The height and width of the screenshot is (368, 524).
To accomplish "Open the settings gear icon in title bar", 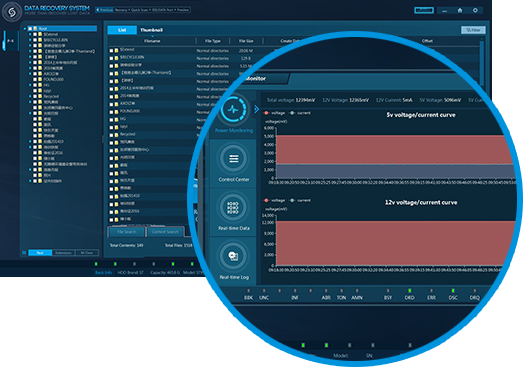I will [475, 10].
